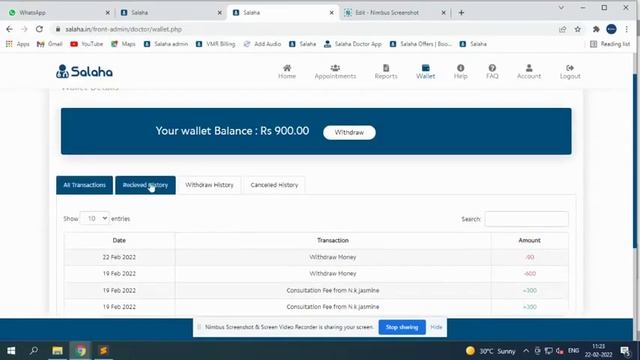
Task: Open the Account page
Action: 529,71
